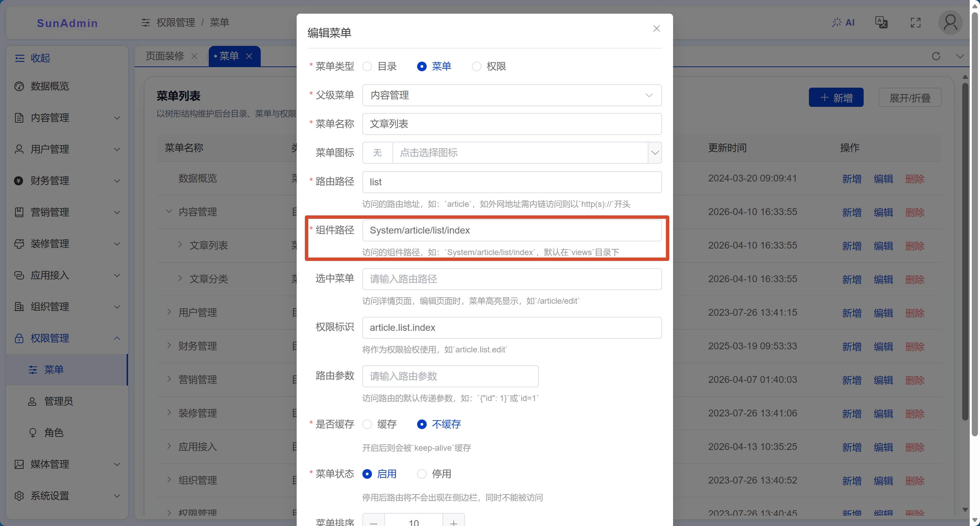This screenshot has width=980, height=526.
Task: Close the 菜单 tab
Action: click(x=249, y=56)
